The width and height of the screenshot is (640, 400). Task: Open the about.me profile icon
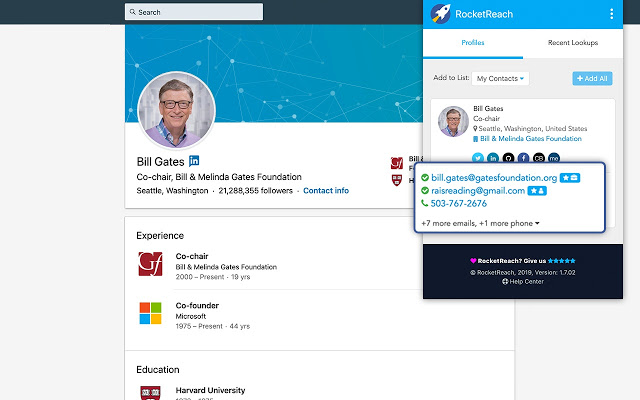(554, 158)
